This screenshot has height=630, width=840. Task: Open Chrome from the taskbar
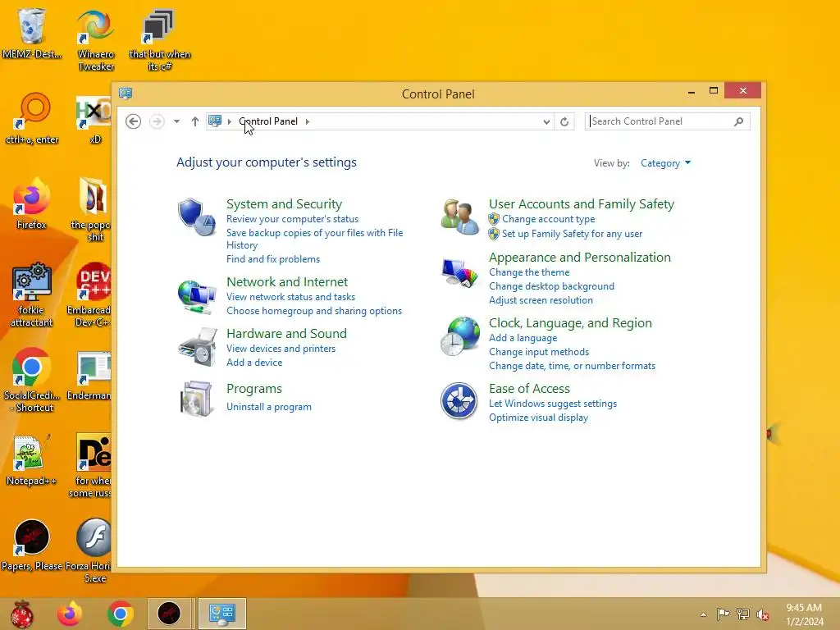120,614
